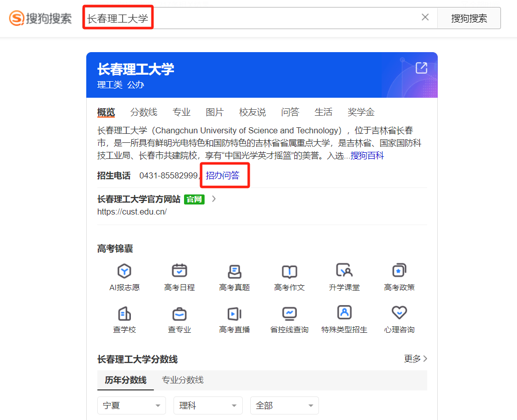Open the AI报志愿 icon
The image size is (517, 420).
tap(124, 271)
